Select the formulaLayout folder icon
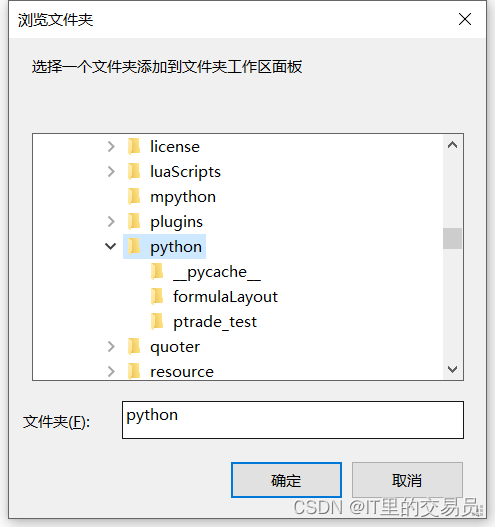The width and height of the screenshot is (495, 527). [157, 296]
